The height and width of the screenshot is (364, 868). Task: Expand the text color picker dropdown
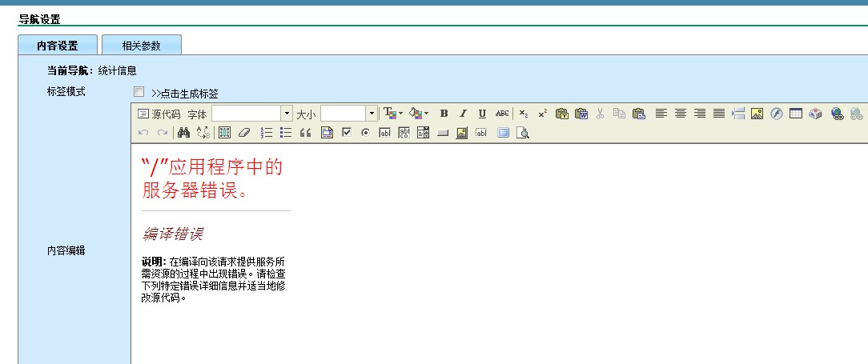pyautogui.click(x=400, y=114)
